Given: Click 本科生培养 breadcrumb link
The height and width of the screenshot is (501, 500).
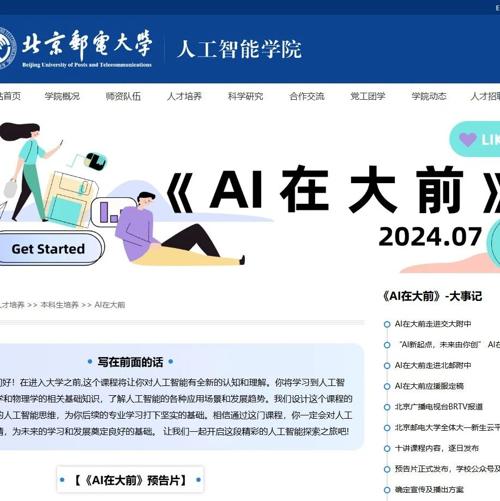Looking at the screenshot, I should point(60,305).
